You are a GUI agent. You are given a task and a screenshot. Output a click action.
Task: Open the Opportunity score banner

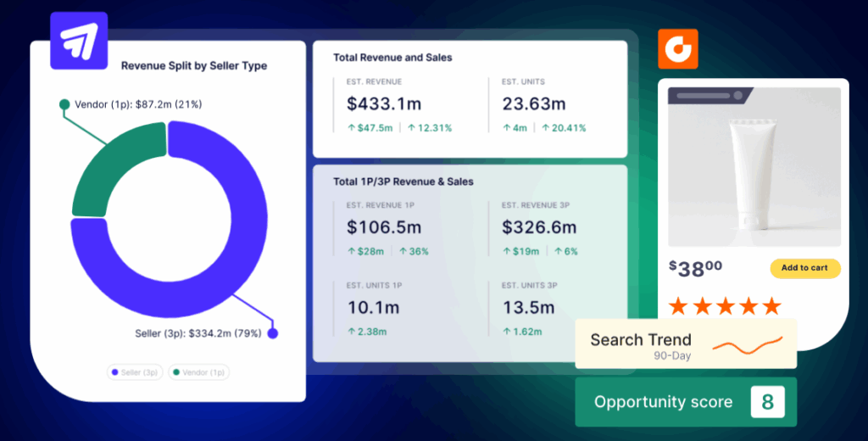pyautogui.click(x=663, y=402)
